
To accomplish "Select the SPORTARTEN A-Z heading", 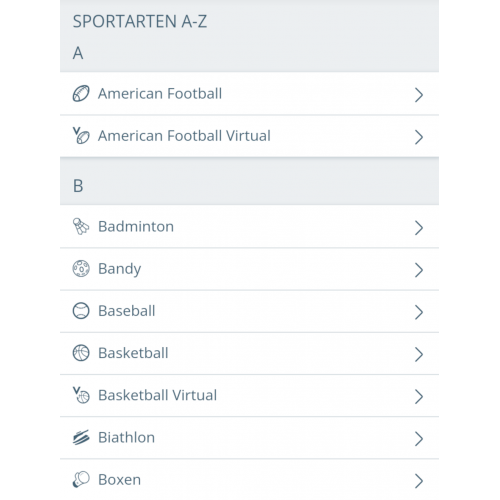I will (x=140, y=21).
